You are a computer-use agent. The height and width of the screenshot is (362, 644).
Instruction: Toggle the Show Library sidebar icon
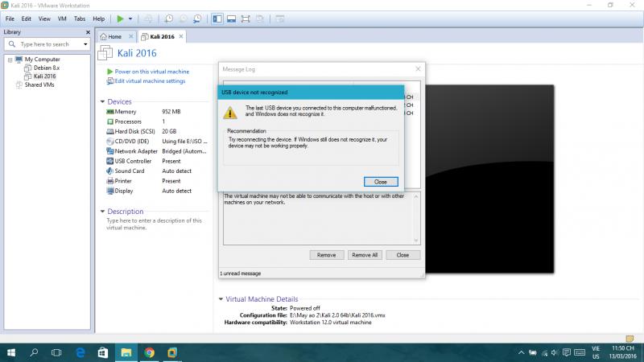[x=217, y=19]
